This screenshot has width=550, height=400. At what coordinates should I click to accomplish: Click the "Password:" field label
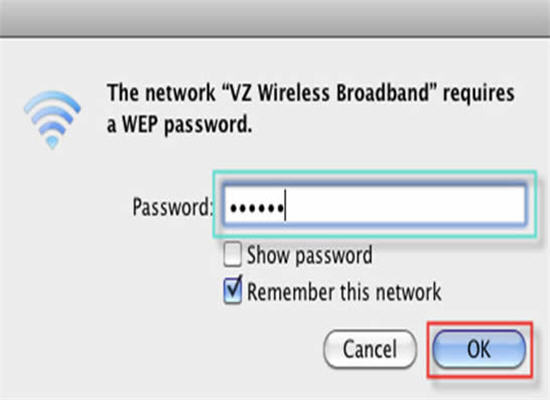173,206
